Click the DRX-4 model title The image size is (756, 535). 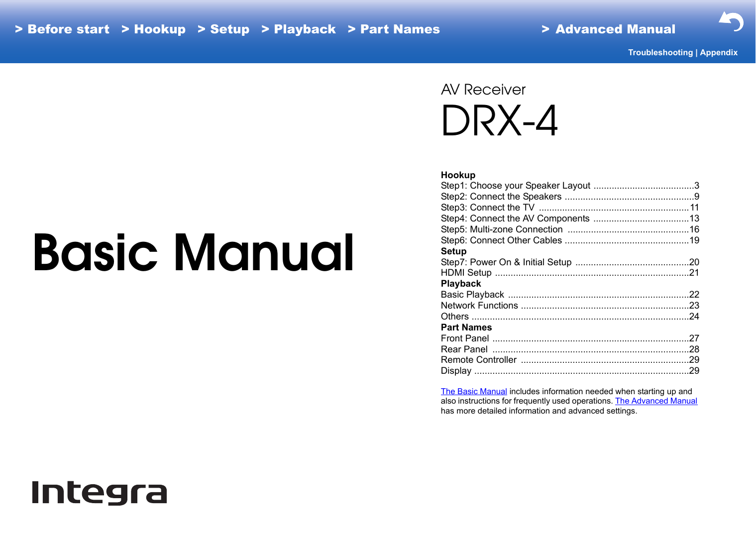(500, 120)
